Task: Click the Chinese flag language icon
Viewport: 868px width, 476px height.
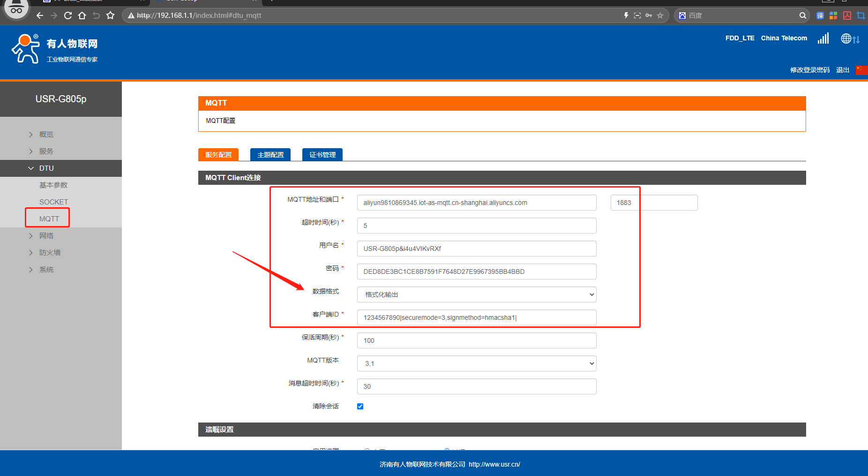Action: click(x=861, y=70)
